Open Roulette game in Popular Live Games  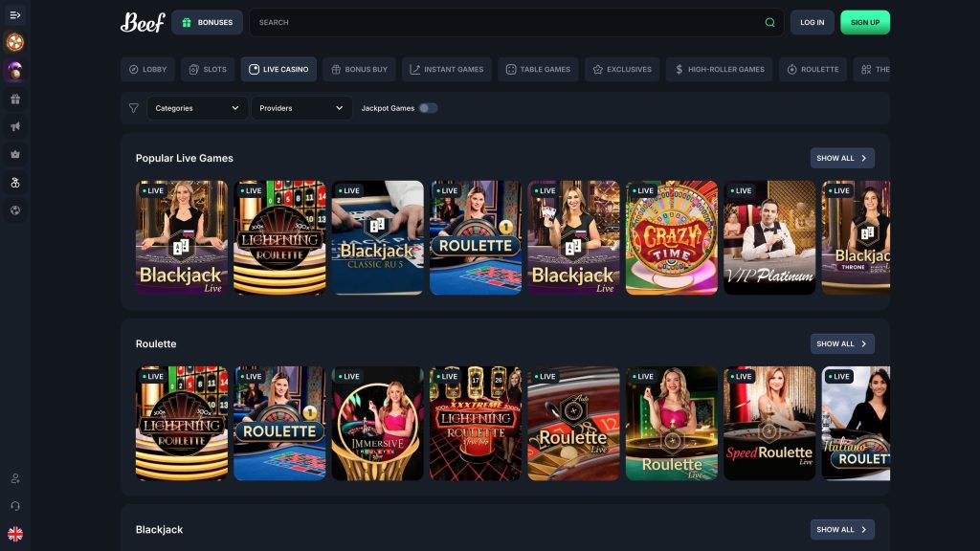(476, 237)
